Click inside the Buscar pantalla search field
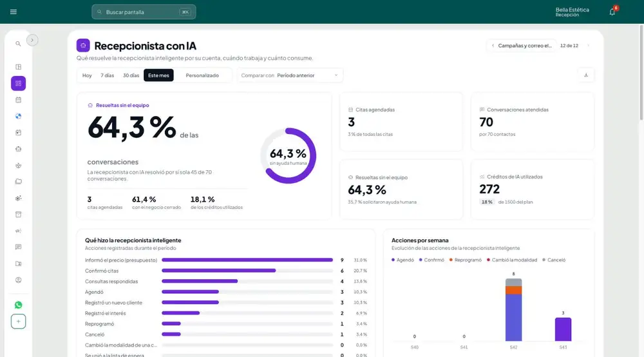This screenshot has height=357, width=644. tap(144, 12)
